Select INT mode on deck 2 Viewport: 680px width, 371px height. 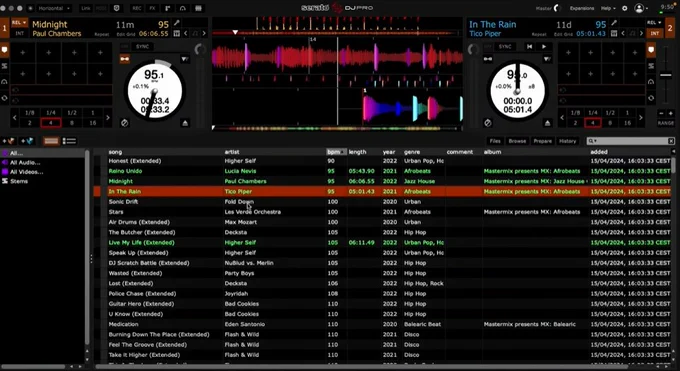[654, 33]
